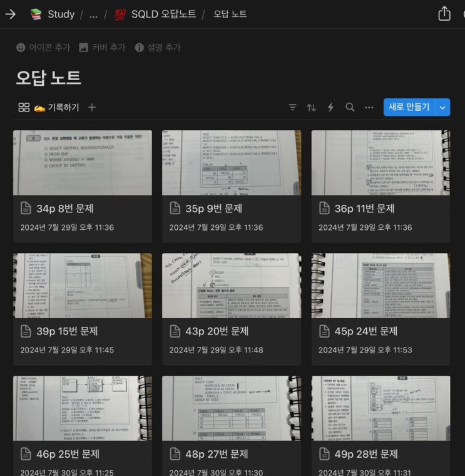
Task: Select the 기록하기 gallery view tab
Action: tap(49, 107)
